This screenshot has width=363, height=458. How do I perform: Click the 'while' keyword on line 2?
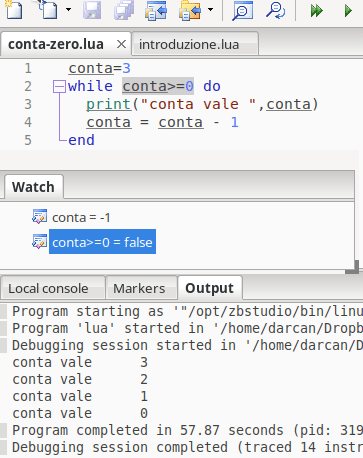(90, 86)
